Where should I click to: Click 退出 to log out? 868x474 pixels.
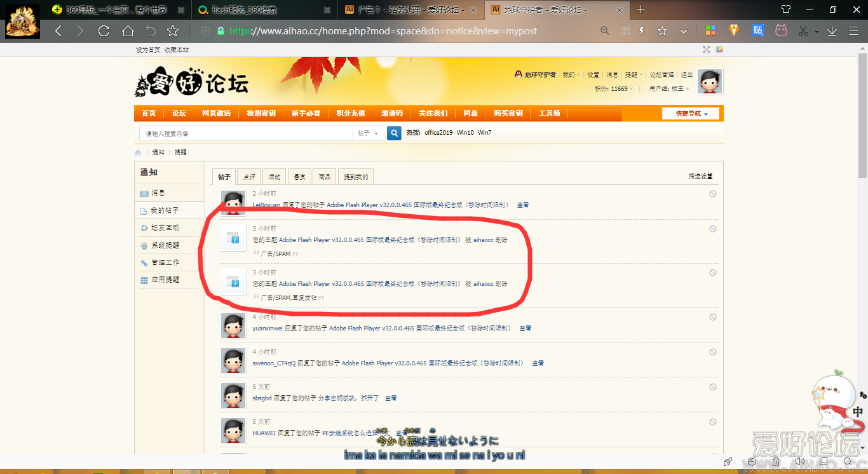687,74
